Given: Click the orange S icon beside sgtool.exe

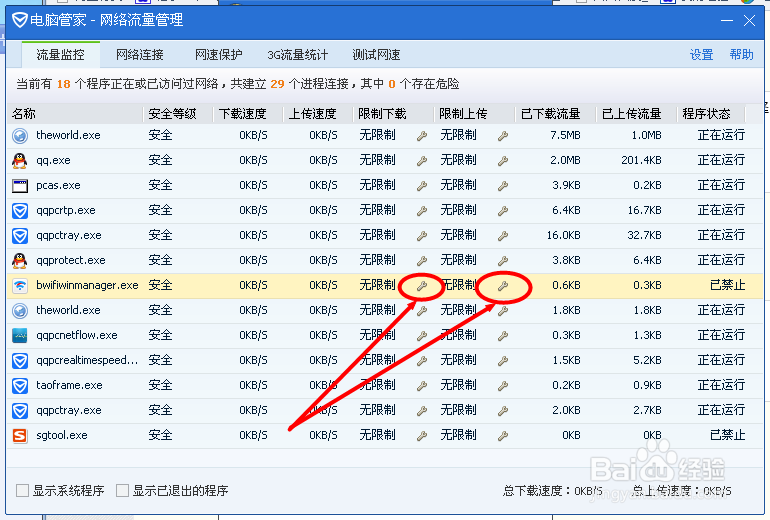Looking at the screenshot, I should pyautogui.click(x=20, y=435).
